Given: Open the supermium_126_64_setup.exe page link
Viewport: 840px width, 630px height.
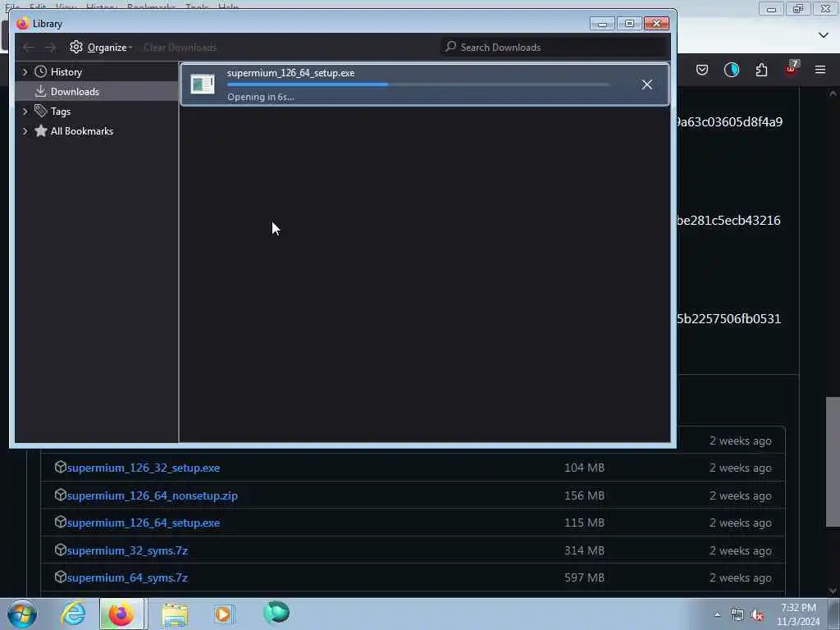Looking at the screenshot, I should click(x=143, y=523).
